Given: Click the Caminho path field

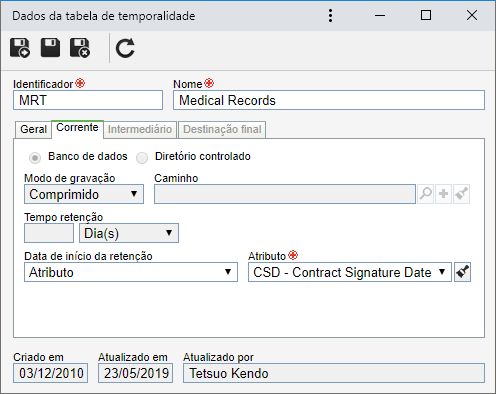Looking at the screenshot, I should click(x=285, y=194).
